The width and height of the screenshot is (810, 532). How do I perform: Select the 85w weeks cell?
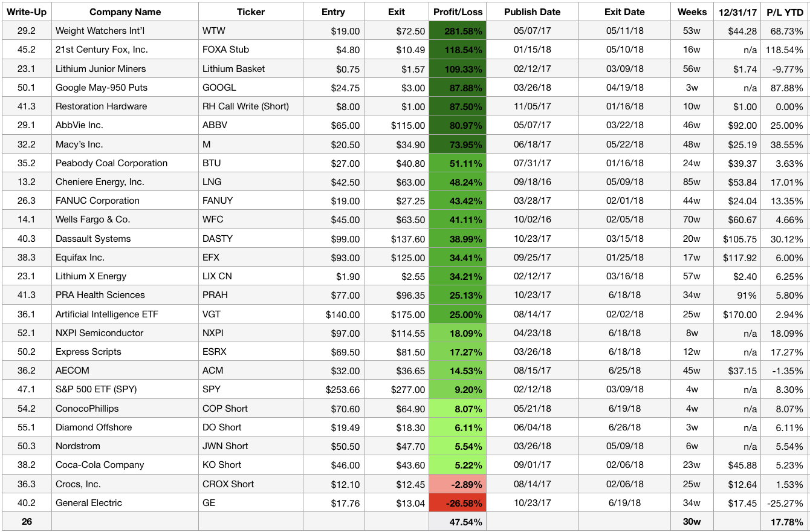coord(692,182)
